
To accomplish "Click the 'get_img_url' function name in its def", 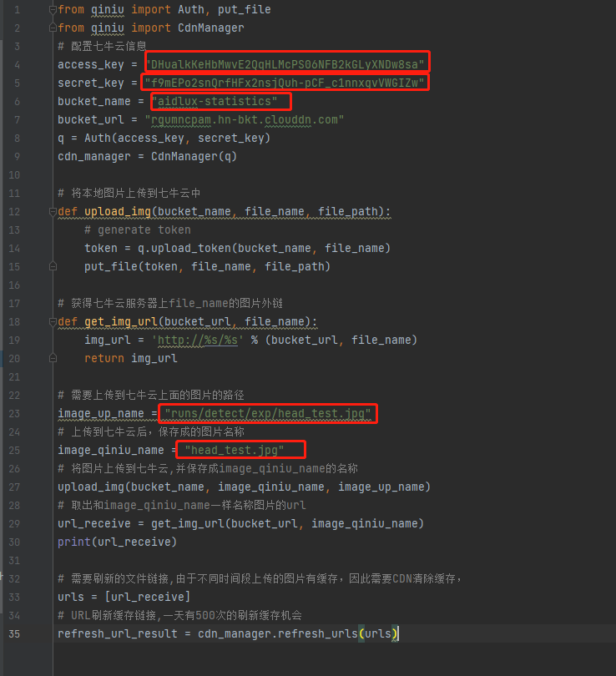I will point(121,321).
